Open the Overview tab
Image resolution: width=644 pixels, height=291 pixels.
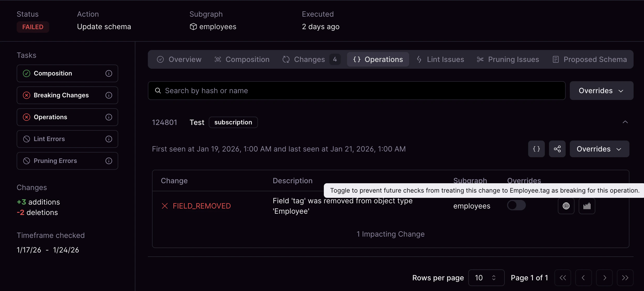tap(179, 59)
